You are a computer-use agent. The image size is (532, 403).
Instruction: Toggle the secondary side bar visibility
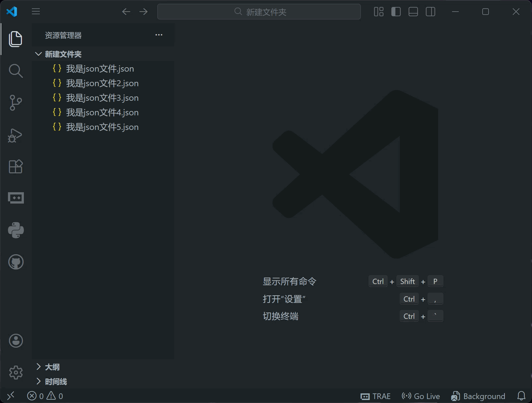point(430,12)
